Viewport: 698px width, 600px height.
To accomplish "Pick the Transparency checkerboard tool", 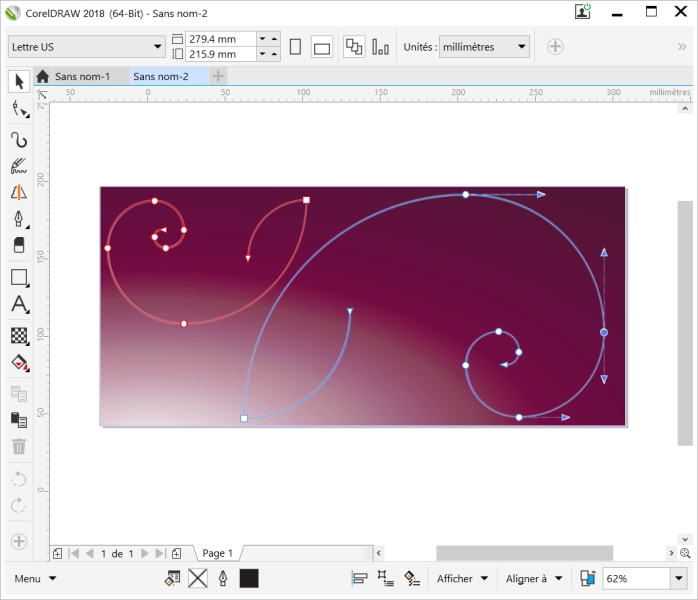I will (x=19, y=335).
